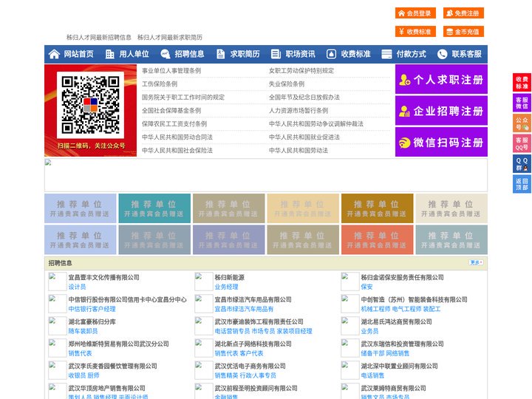532x399 pixels.
Task: Open link 人力资源市场暂行条例
Action: (x=299, y=111)
